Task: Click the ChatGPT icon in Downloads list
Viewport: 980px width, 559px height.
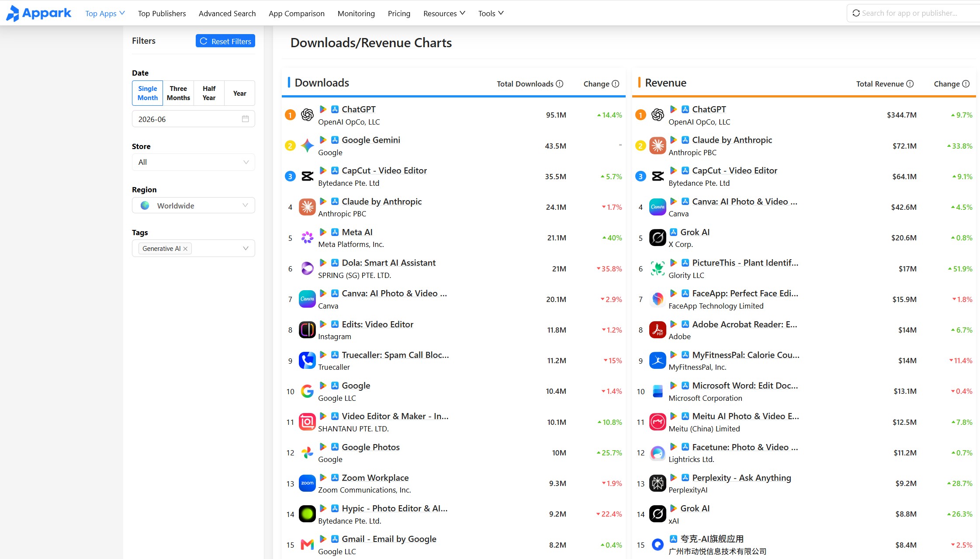Action: pos(307,115)
